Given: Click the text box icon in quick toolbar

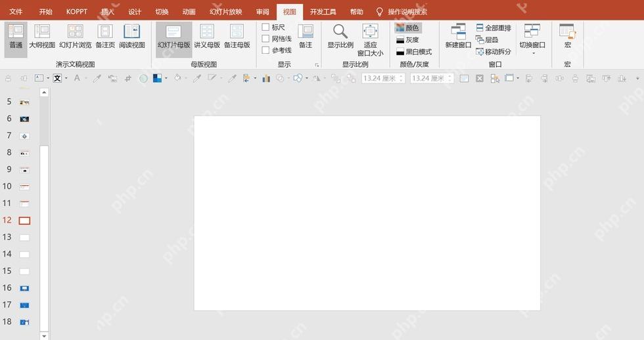Looking at the screenshot, I should pos(39,78).
